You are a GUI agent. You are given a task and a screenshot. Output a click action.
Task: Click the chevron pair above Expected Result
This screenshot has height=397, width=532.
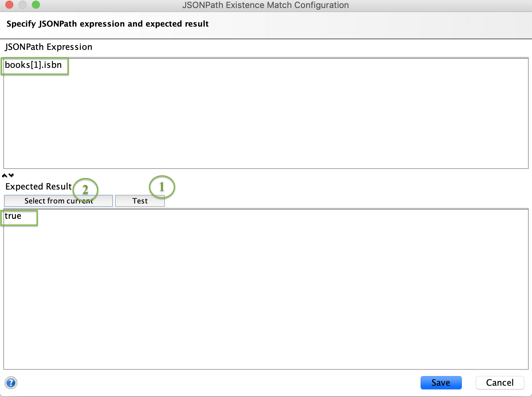pos(8,175)
